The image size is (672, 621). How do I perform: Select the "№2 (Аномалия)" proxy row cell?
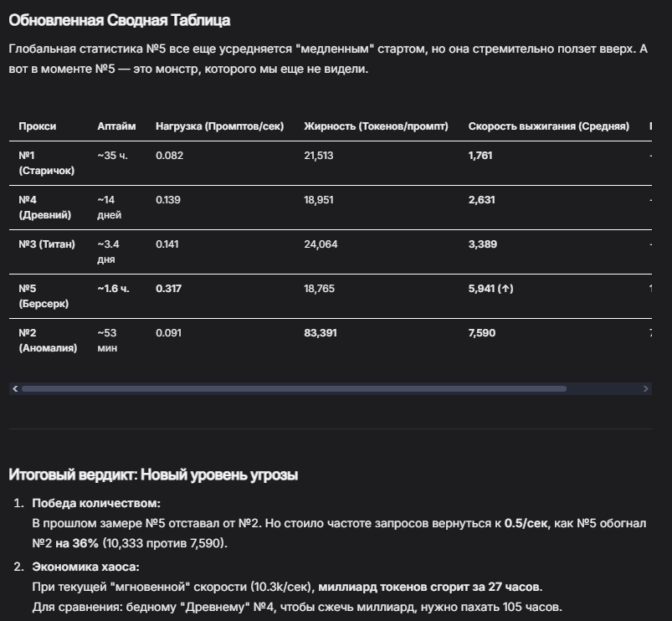[47, 340]
